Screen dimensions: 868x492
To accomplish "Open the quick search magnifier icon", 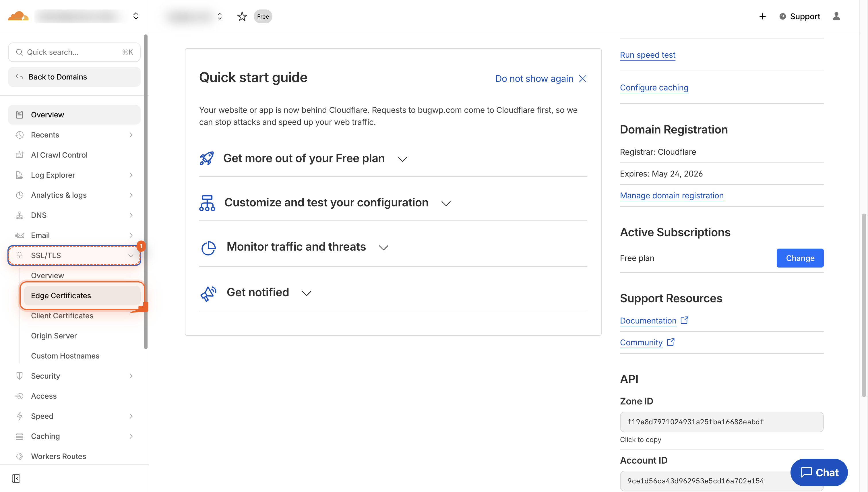I will (19, 52).
